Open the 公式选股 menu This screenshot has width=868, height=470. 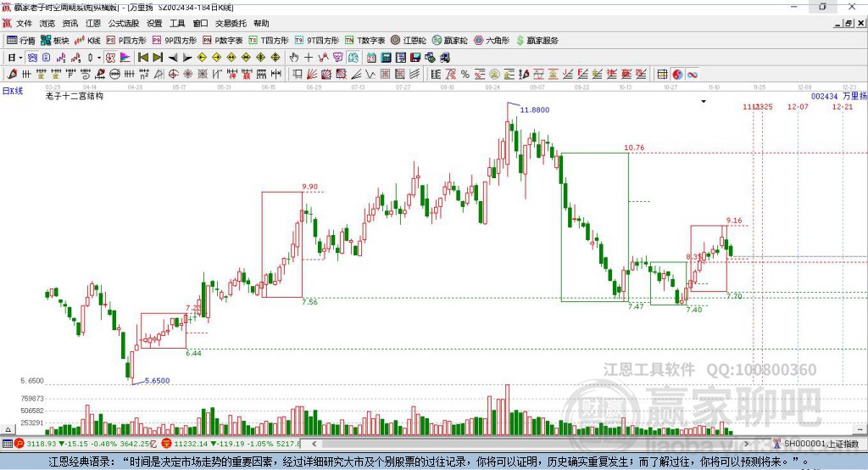coord(124,23)
